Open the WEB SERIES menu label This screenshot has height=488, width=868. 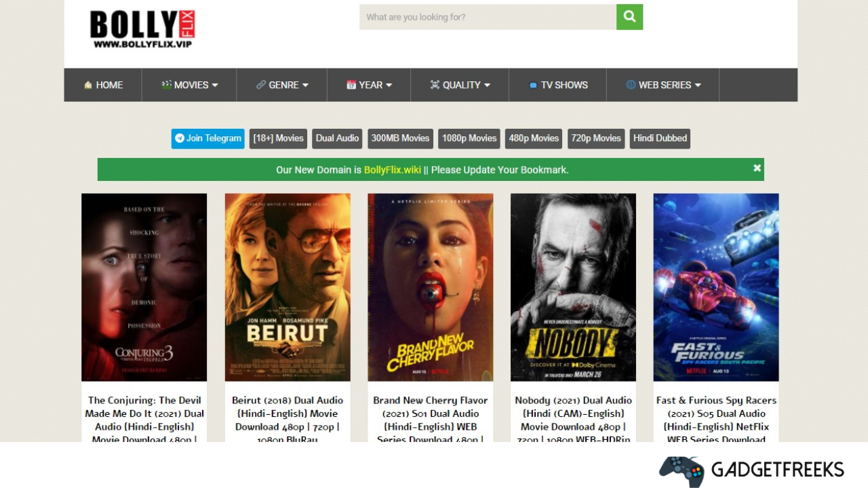[665, 85]
